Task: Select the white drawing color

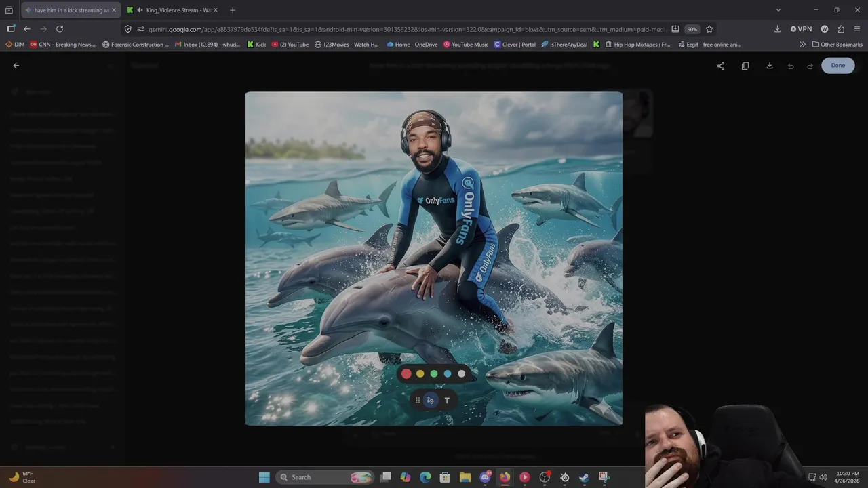Action: [462, 373]
